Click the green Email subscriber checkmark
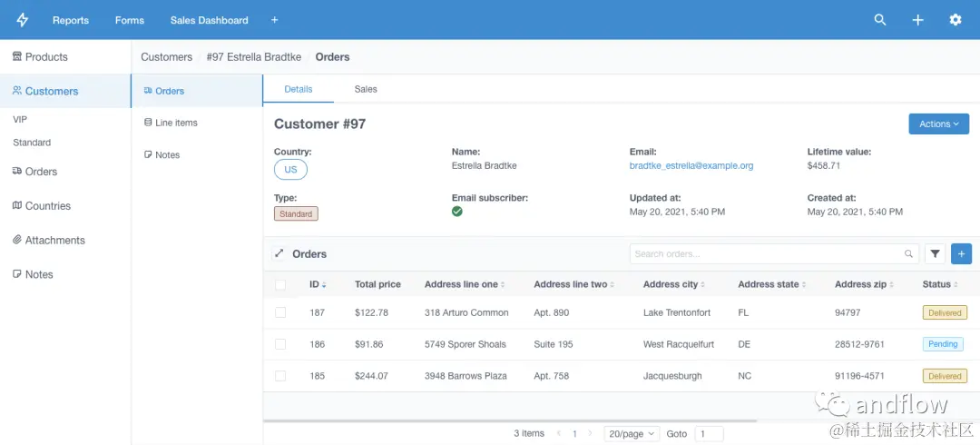980x445 pixels. pyautogui.click(x=456, y=212)
